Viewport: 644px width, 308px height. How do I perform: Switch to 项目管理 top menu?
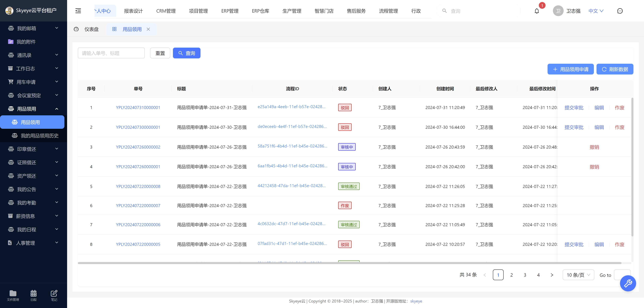pos(198,11)
